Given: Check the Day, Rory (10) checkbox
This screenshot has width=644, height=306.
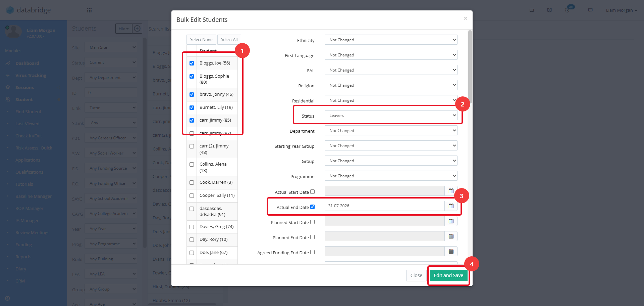Looking at the screenshot, I should (192, 239).
